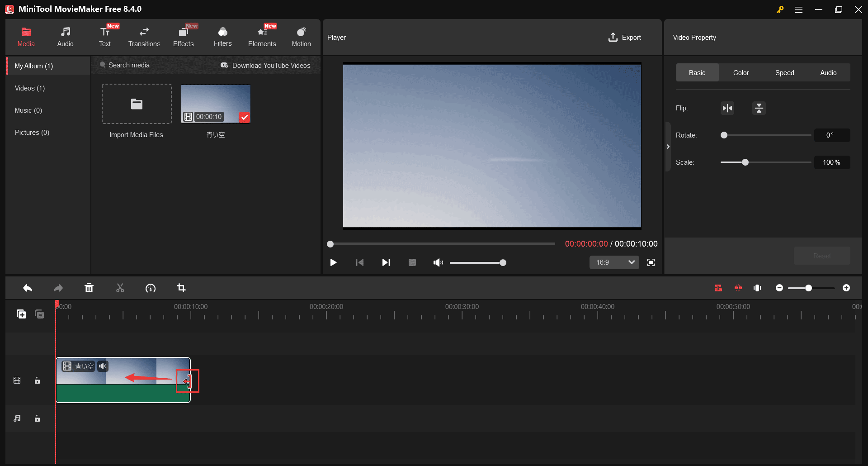Open the 16:9 aspect ratio dropdown
Viewport: 868px width, 466px height.
click(x=614, y=262)
